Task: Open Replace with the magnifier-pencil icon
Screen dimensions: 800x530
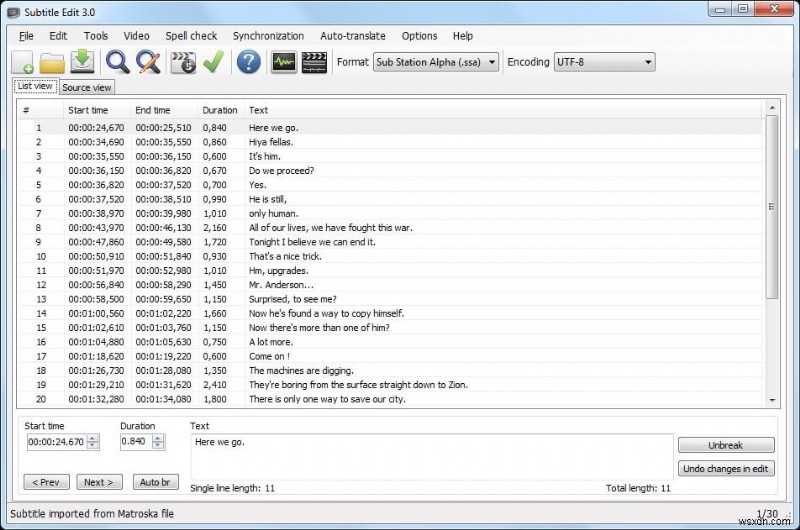Action: (148, 62)
